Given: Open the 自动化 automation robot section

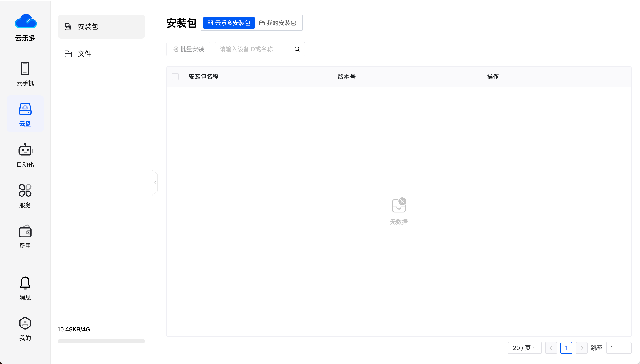Looking at the screenshot, I should click(x=25, y=155).
